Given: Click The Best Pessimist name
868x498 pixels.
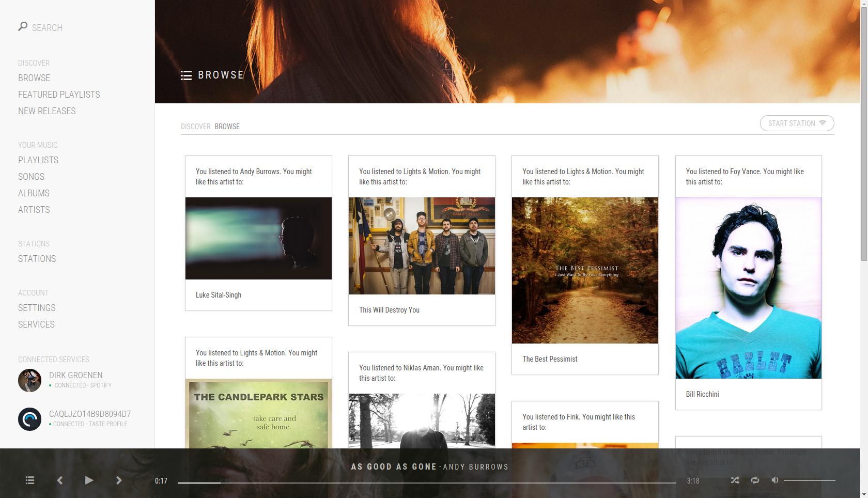Looking at the screenshot, I should click(x=550, y=359).
